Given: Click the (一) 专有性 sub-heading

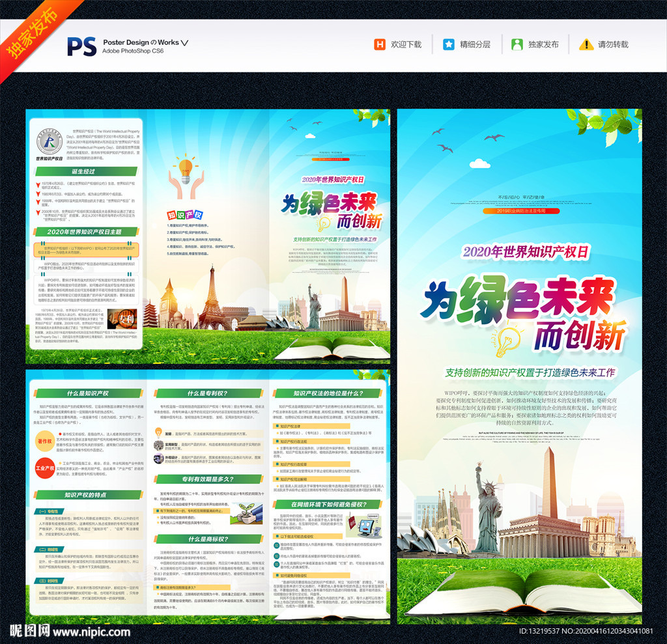Looking at the screenshot, I should (x=49, y=511).
